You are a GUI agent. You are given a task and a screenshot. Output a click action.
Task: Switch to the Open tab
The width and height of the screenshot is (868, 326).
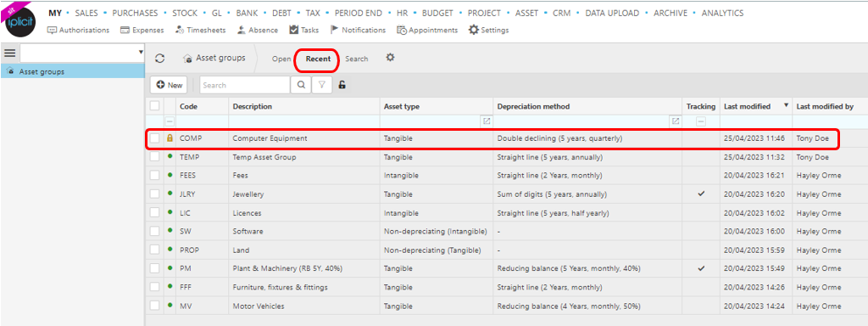point(281,59)
